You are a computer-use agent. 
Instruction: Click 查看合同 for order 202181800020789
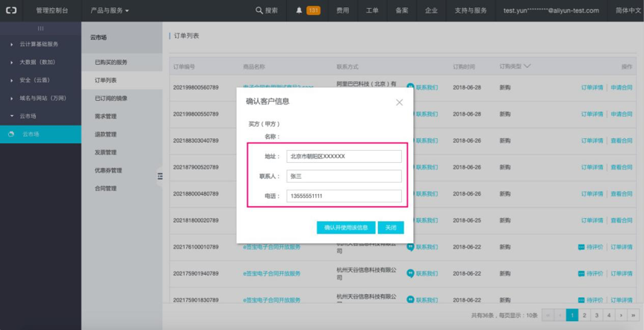[x=622, y=220]
